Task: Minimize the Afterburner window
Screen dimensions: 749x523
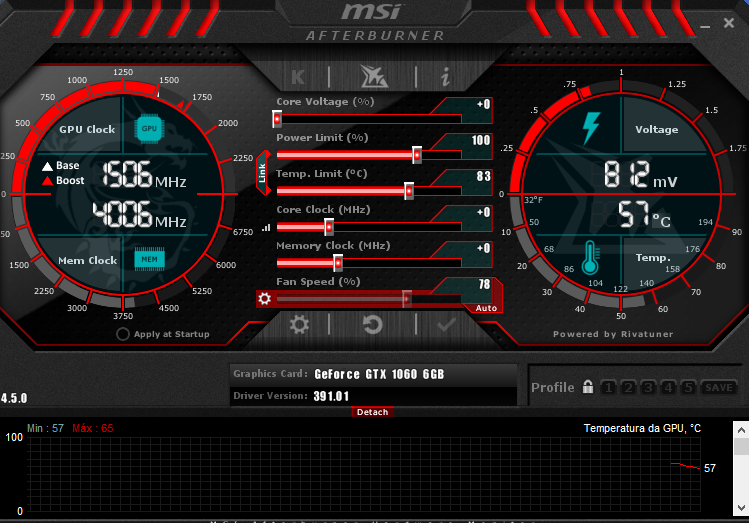Action: pos(705,27)
